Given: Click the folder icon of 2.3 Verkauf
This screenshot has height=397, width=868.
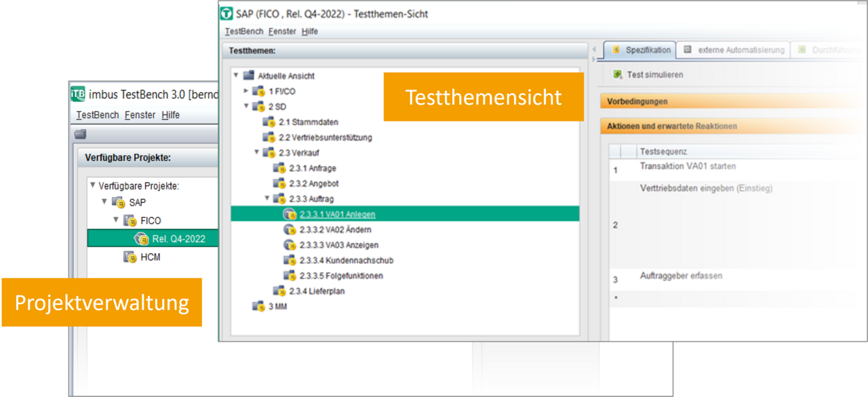Looking at the screenshot, I should 269,153.
